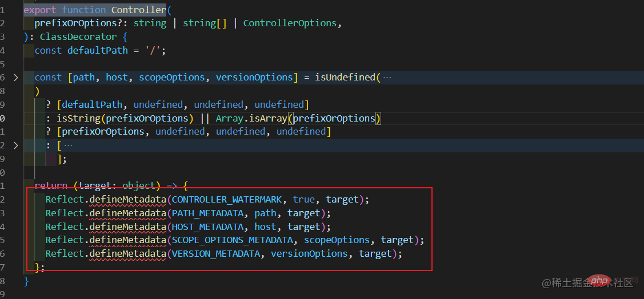Click scopeOptions in the destructuring assignment
Screen dimensions: 644x299
171,78
